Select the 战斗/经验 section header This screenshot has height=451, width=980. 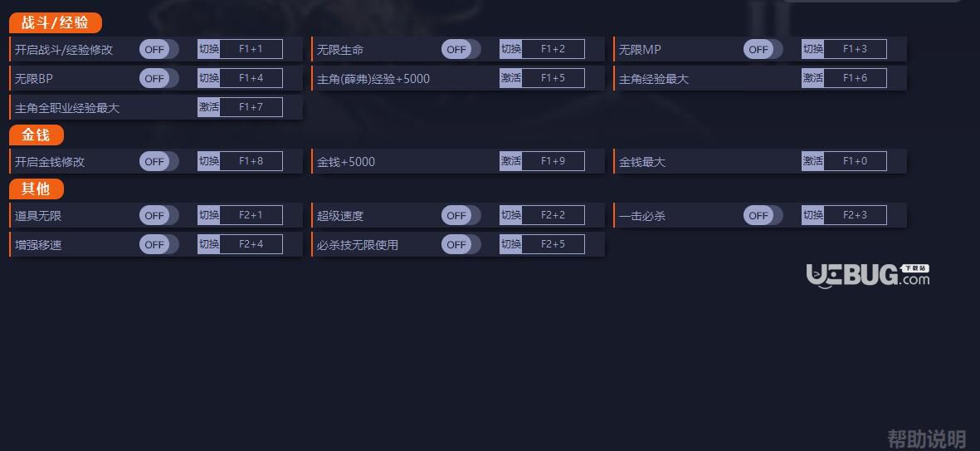55,23
